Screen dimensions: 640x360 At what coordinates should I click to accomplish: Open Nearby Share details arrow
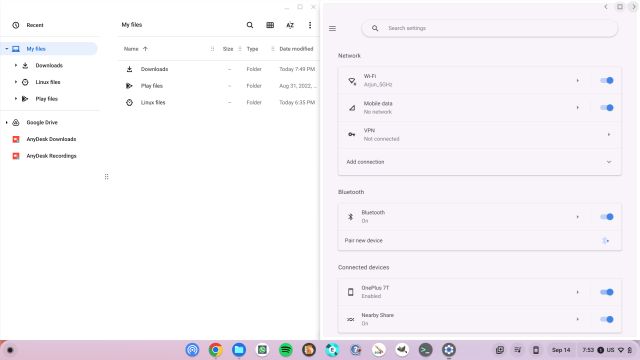click(x=578, y=319)
